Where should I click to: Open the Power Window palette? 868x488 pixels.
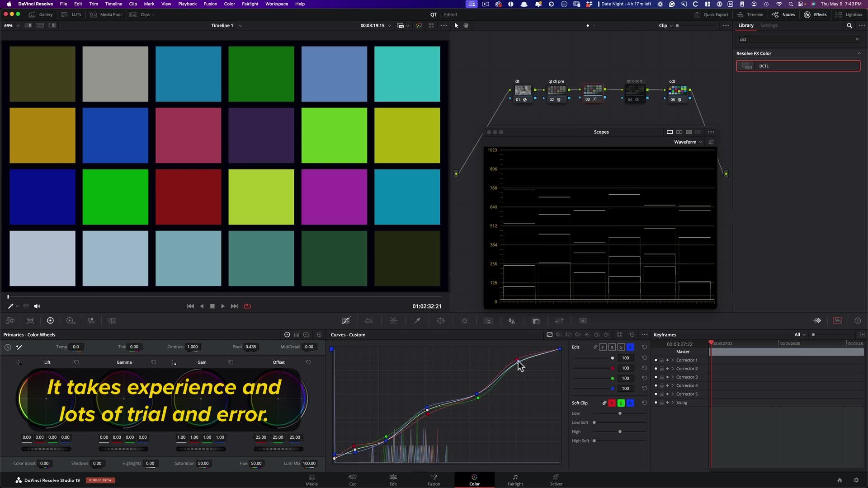pyautogui.click(x=441, y=321)
